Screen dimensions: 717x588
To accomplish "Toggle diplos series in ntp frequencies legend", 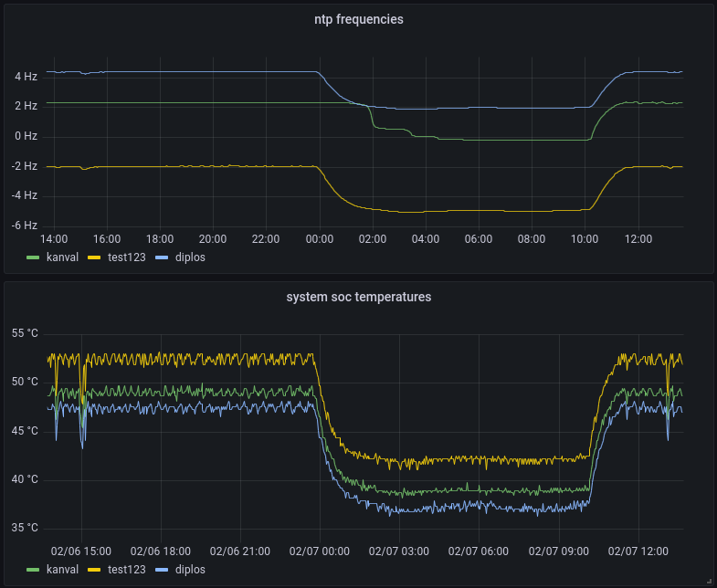I will point(190,257).
